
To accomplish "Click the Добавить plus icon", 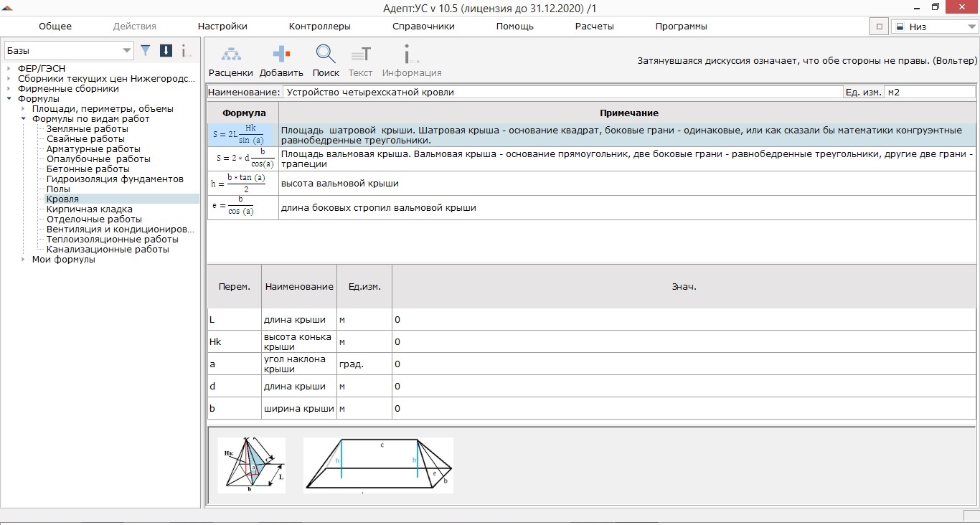I will coord(281,55).
